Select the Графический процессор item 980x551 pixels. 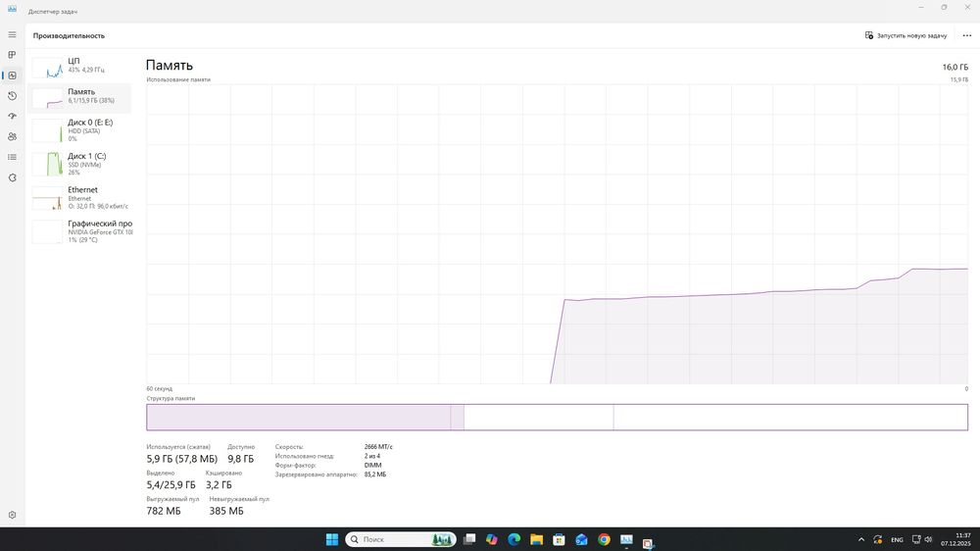80,231
